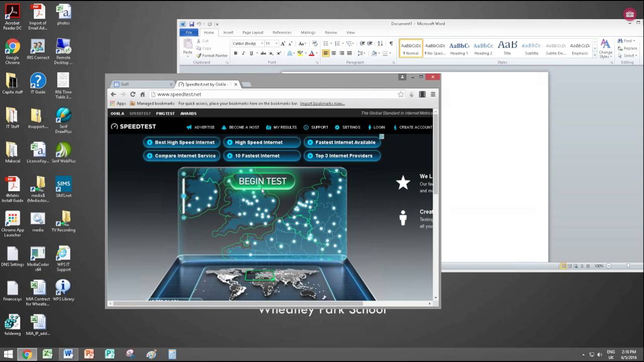644x362 pixels.
Task: Open a new Chrome tab
Action: pos(246,84)
